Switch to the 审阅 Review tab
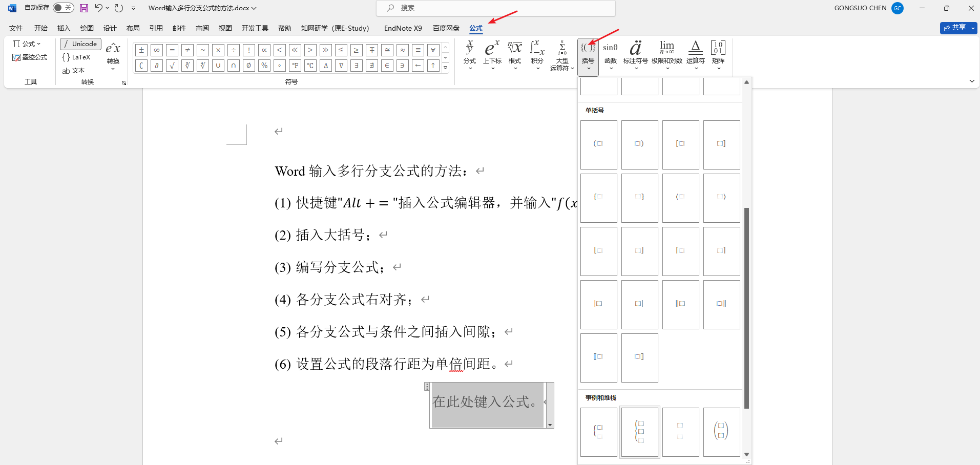The image size is (980, 465). pyautogui.click(x=202, y=28)
